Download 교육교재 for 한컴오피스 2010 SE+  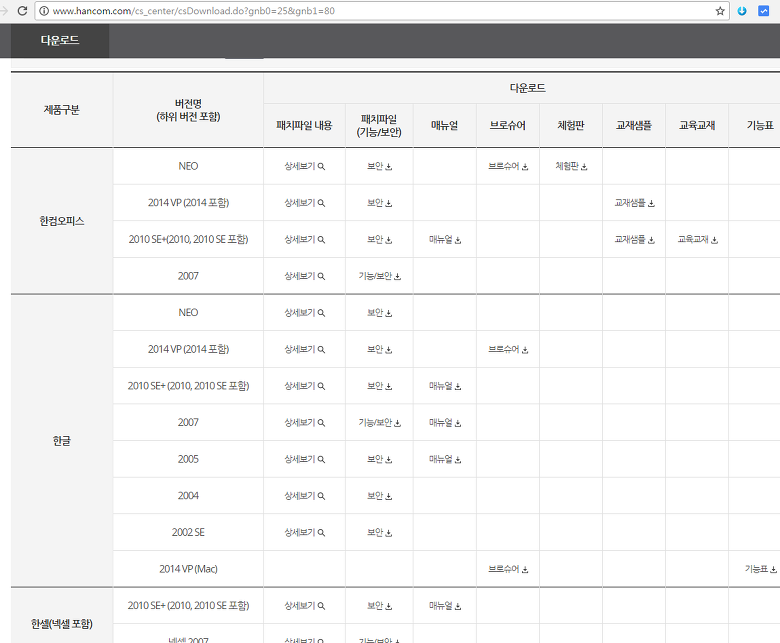coord(697,240)
